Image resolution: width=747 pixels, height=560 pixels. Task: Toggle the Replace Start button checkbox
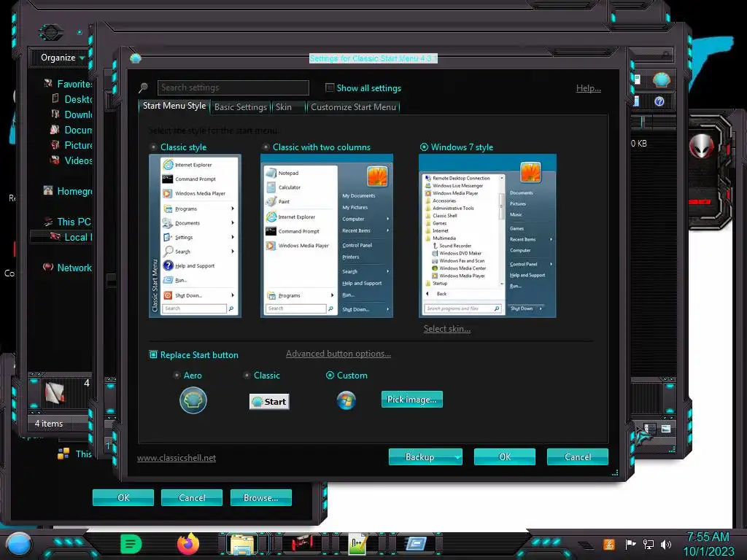tap(153, 355)
